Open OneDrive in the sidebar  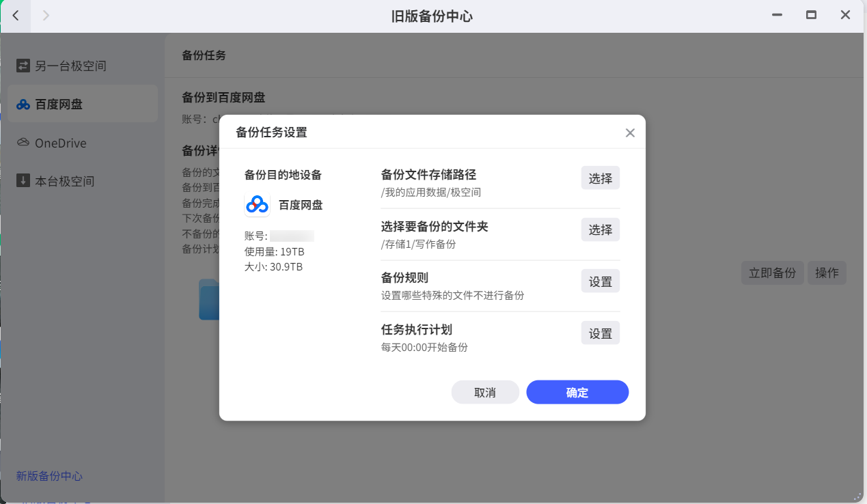pos(83,143)
